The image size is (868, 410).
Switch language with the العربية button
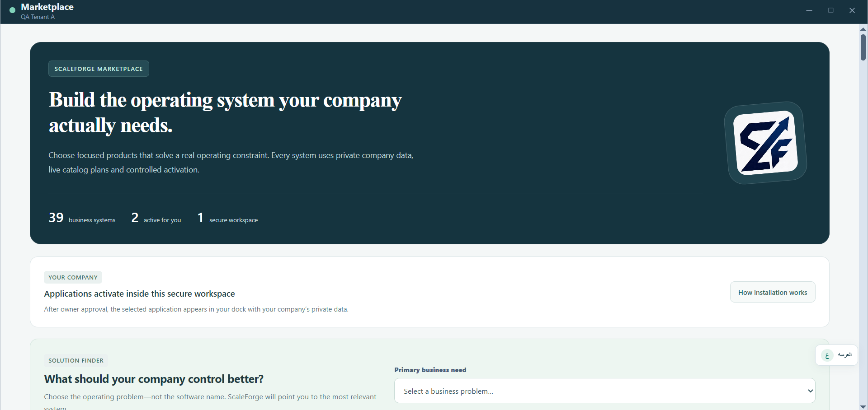point(836,355)
